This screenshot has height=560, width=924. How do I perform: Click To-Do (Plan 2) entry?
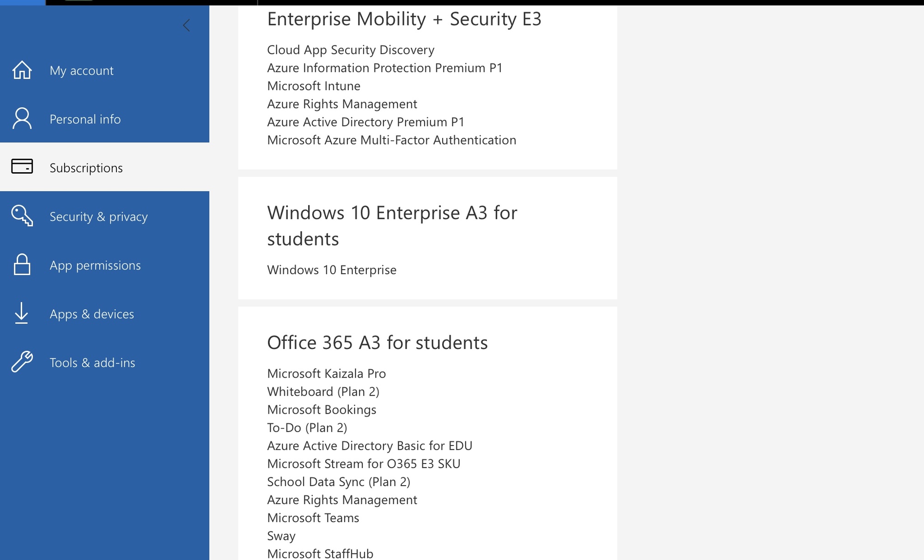click(x=307, y=428)
